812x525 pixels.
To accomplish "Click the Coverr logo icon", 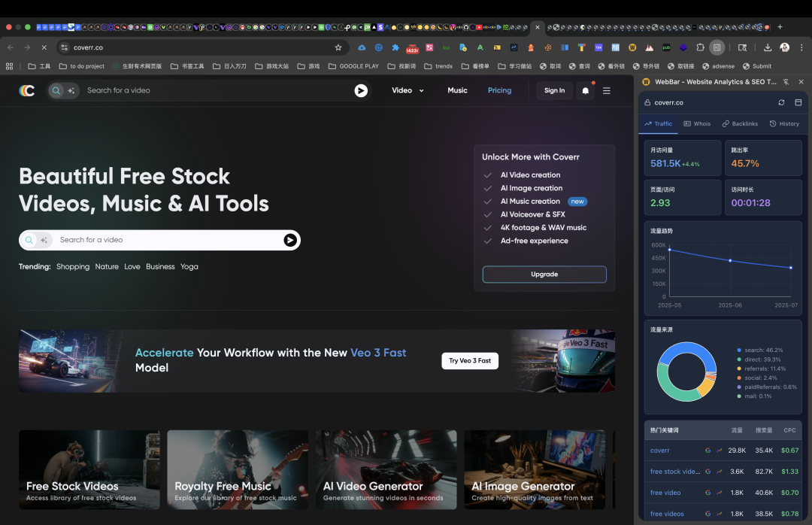I will pyautogui.click(x=27, y=91).
